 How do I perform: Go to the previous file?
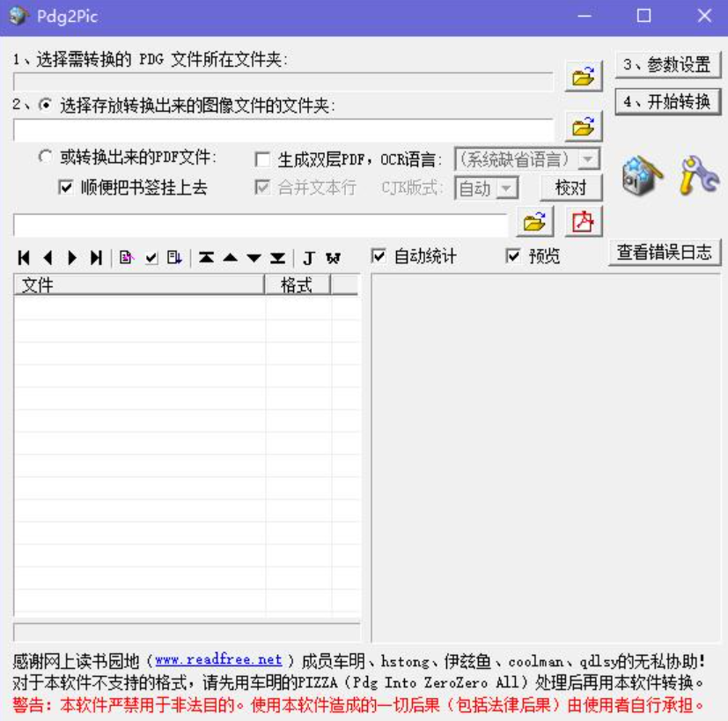(48, 258)
